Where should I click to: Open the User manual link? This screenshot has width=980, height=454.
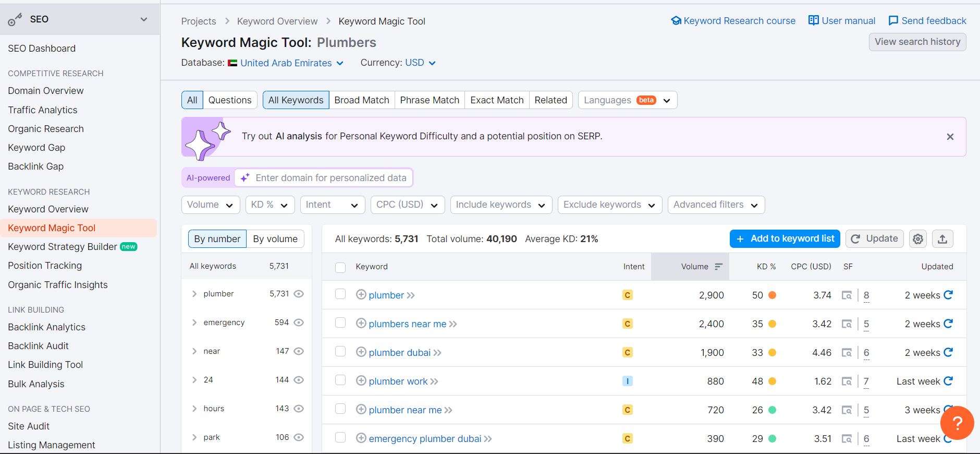click(x=842, y=21)
